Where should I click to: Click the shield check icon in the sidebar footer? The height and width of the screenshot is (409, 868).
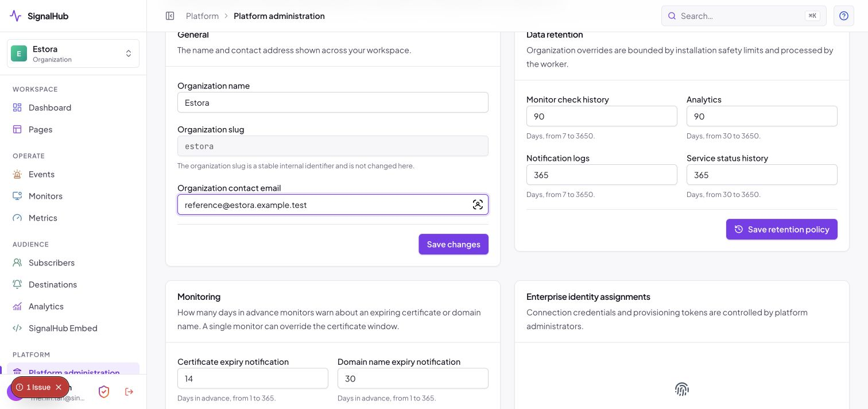click(x=104, y=392)
